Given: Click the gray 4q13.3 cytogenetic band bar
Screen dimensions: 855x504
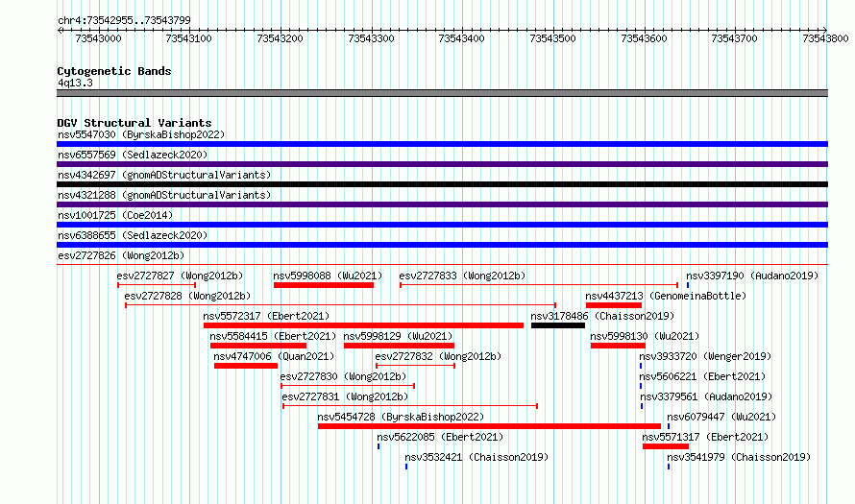Looking at the screenshot, I should tap(442, 93).
